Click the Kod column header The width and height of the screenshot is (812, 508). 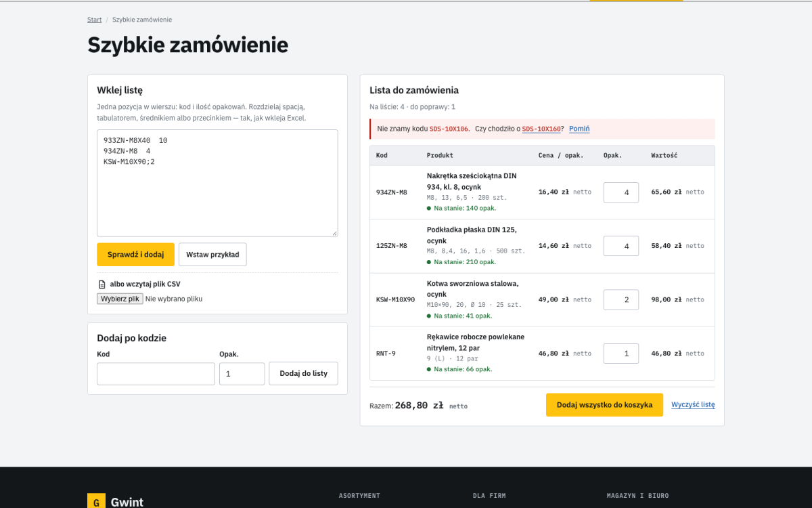(382, 156)
